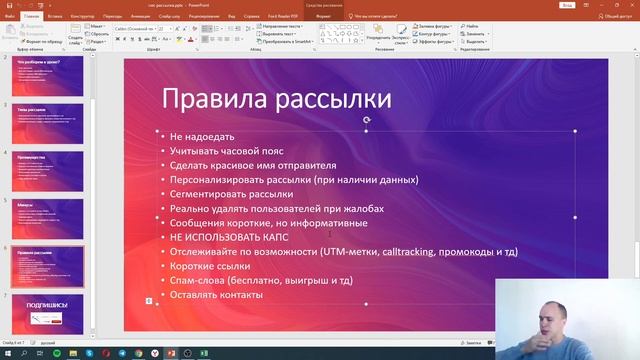Open Эффекты фигуры shape effects
Image resolution: width=640 pixels, height=360 pixels.
pos(433,42)
